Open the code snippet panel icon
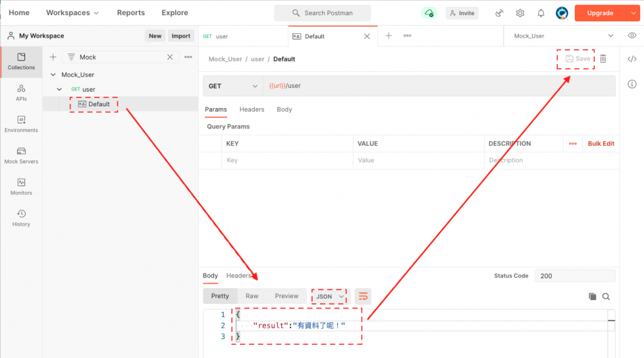 point(632,59)
